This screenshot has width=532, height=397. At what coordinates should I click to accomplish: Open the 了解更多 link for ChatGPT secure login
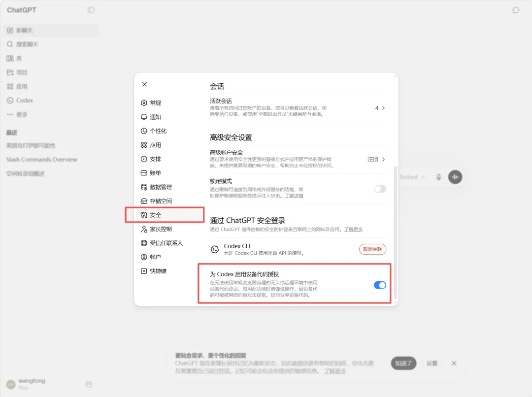(353, 230)
